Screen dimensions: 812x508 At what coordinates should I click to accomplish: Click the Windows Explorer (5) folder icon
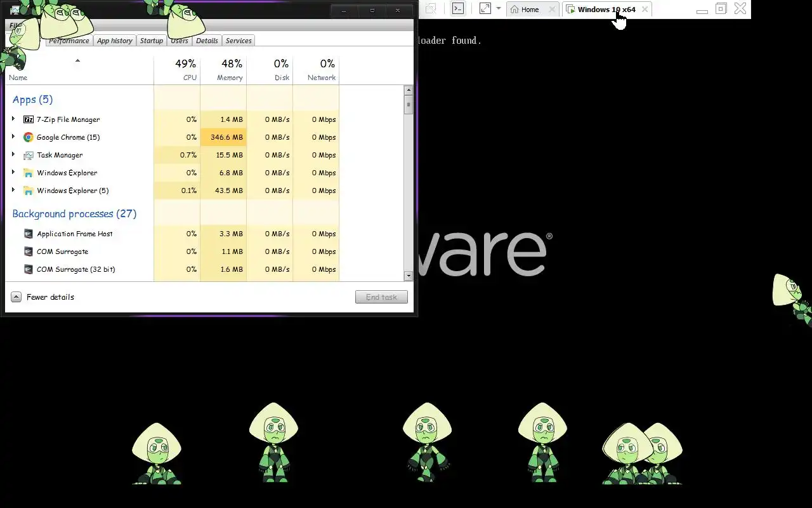[x=29, y=190]
